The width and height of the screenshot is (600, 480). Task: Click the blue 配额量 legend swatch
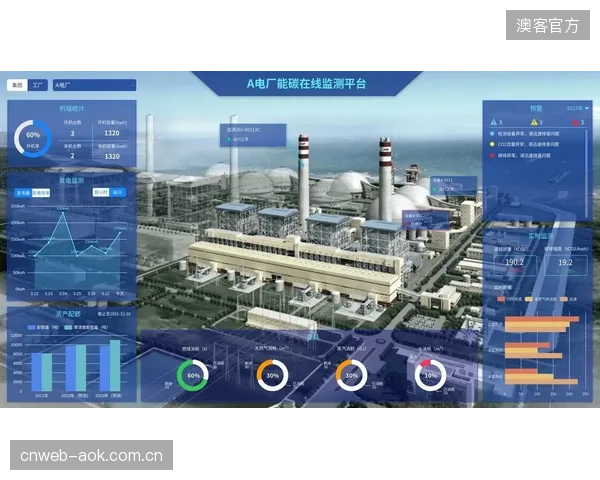tap(31, 328)
